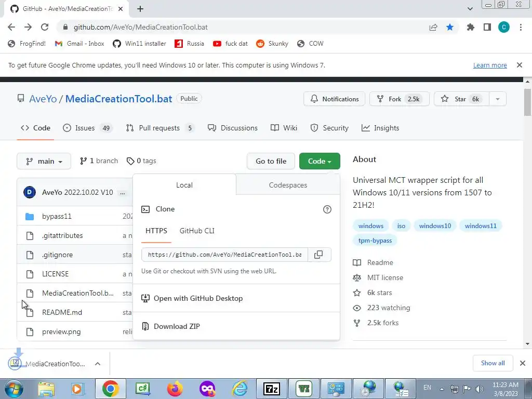532x399 pixels.
Task: Open the bypass11 folder
Action: [x=57, y=216]
